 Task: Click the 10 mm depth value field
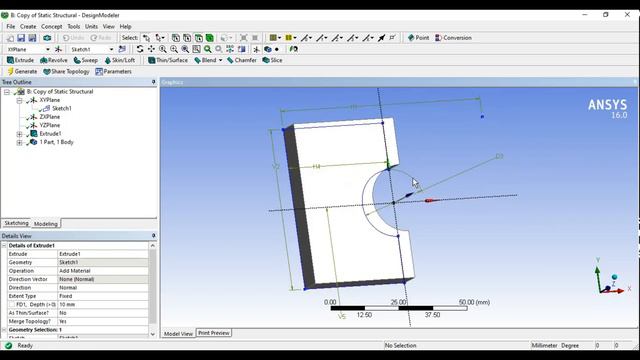tap(103, 304)
